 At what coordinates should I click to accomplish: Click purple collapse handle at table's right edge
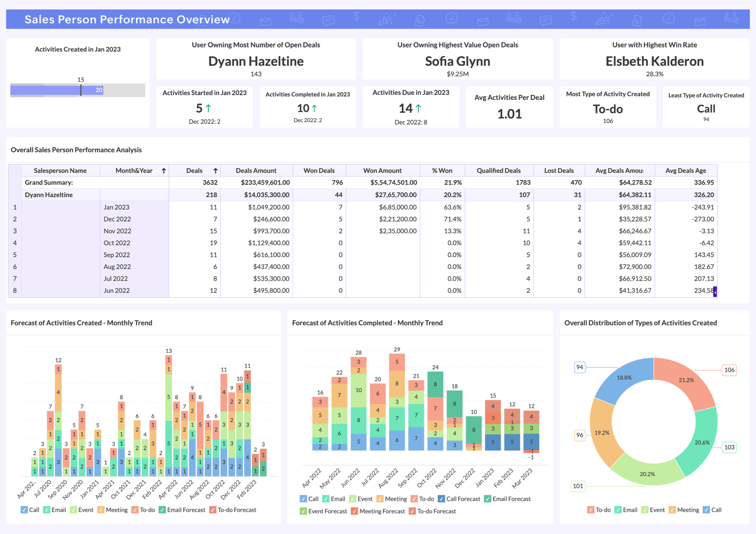715,291
